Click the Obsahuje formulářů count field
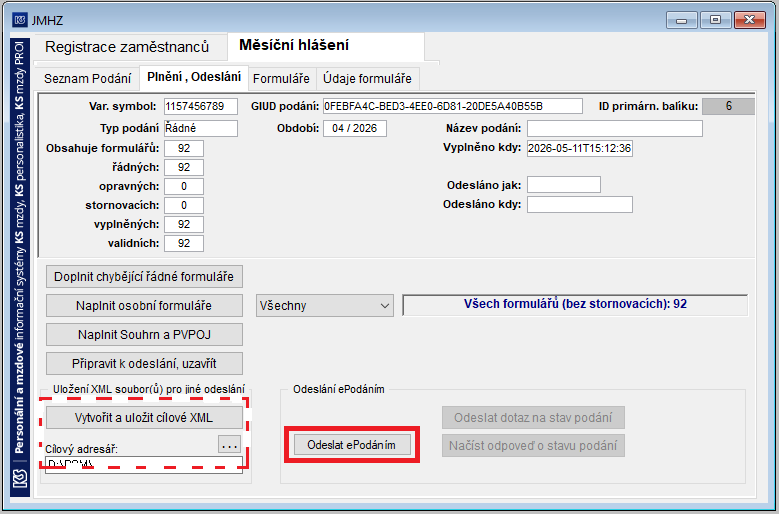The height and width of the screenshot is (514, 779). tap(184, 148)
